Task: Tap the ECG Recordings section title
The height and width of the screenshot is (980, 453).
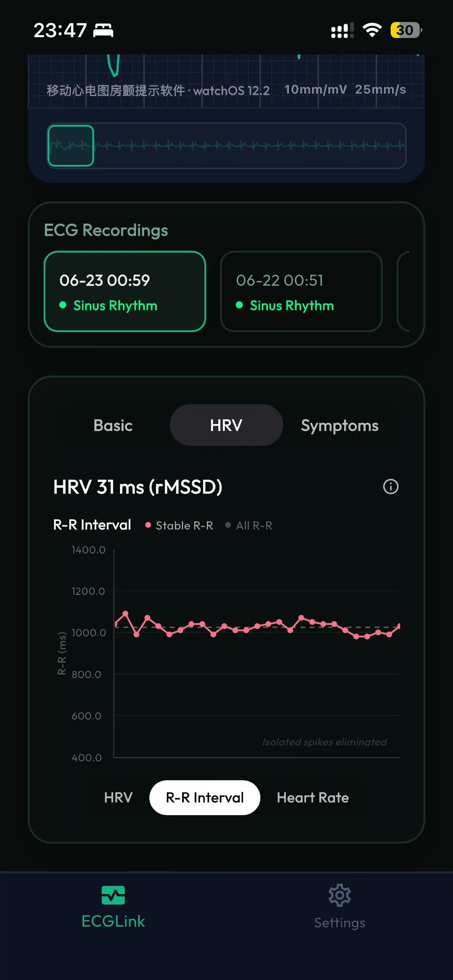Action: point(106,230)
